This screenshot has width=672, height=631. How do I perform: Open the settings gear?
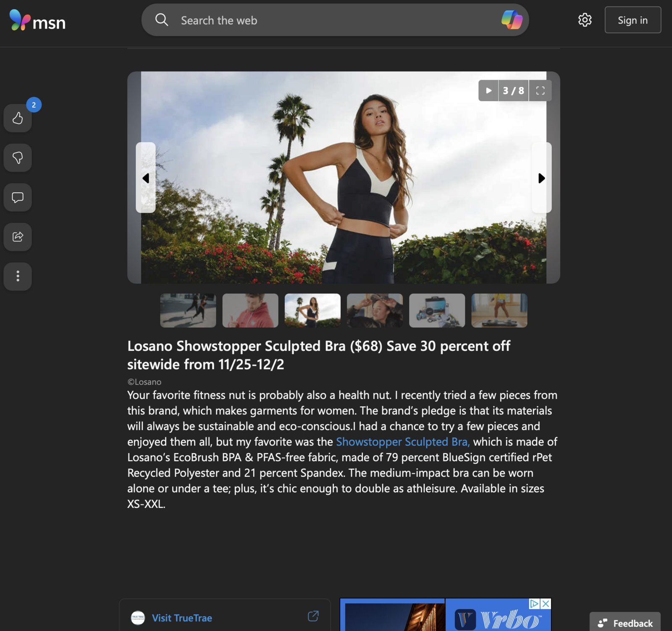(x=585, y=20)
